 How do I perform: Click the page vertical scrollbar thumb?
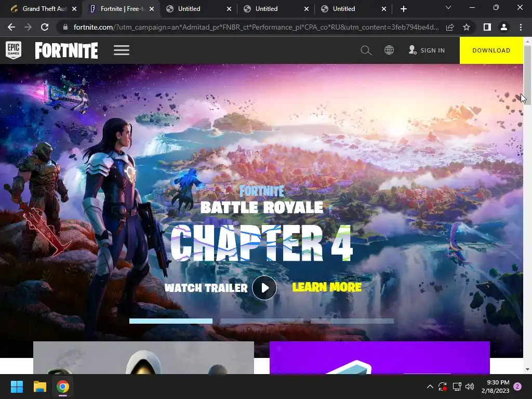527,75
